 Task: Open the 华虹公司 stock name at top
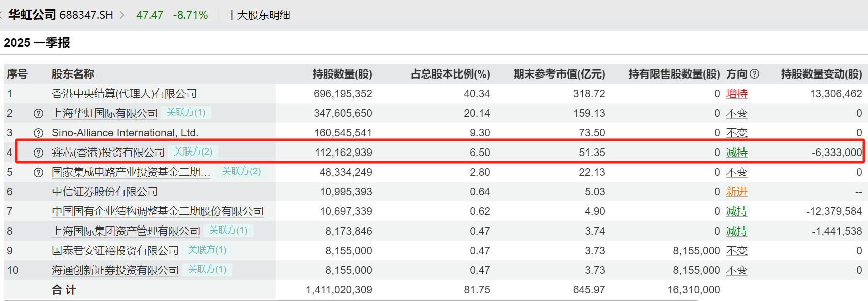tap(32, 15)
